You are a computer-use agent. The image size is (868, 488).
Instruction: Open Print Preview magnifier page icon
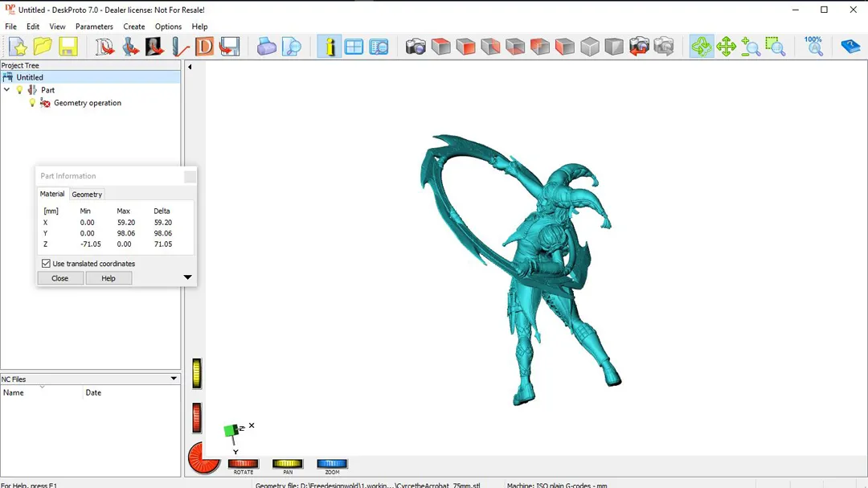(x=292, y=47)
